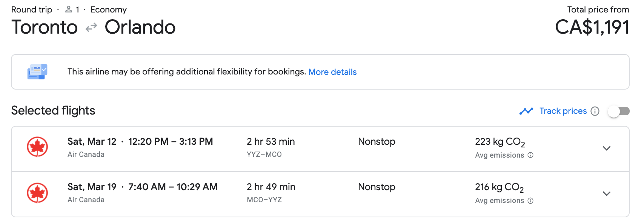Open Avg emissions info for 223 kg flight

click(530, 155)
